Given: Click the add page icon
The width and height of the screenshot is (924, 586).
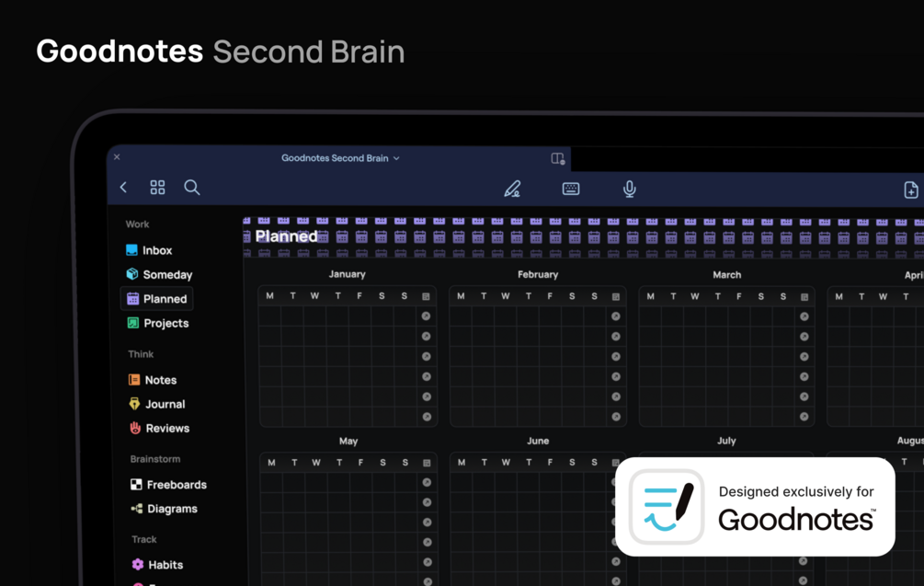Looking at the screenshot, I should (910, 190).
